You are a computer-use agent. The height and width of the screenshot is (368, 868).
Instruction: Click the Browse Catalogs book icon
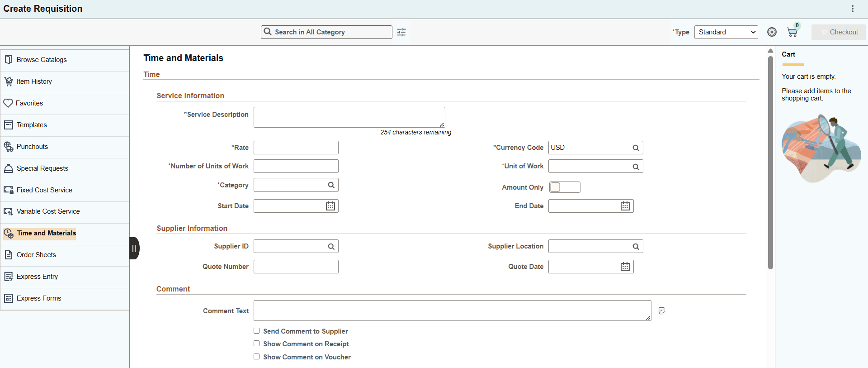tap(9, 60)
